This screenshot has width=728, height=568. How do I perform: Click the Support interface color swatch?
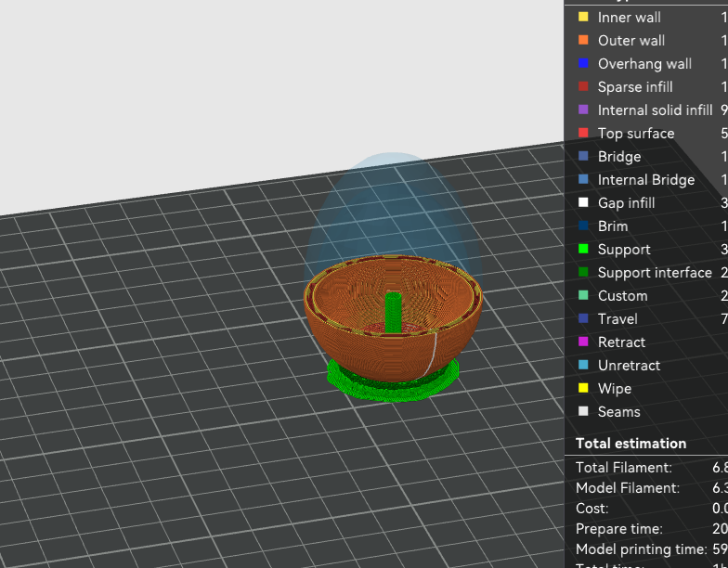pyautogui.click(x=583, y=273)
